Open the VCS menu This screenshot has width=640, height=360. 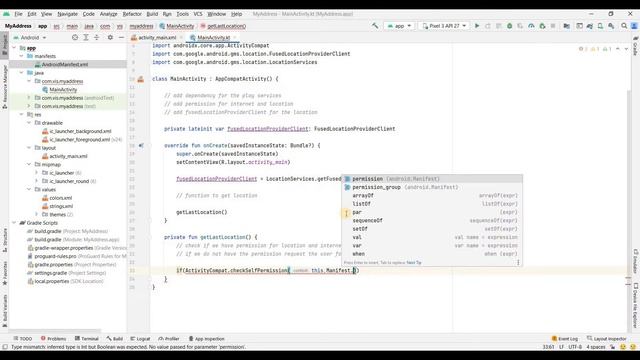(x=198, y=14)
